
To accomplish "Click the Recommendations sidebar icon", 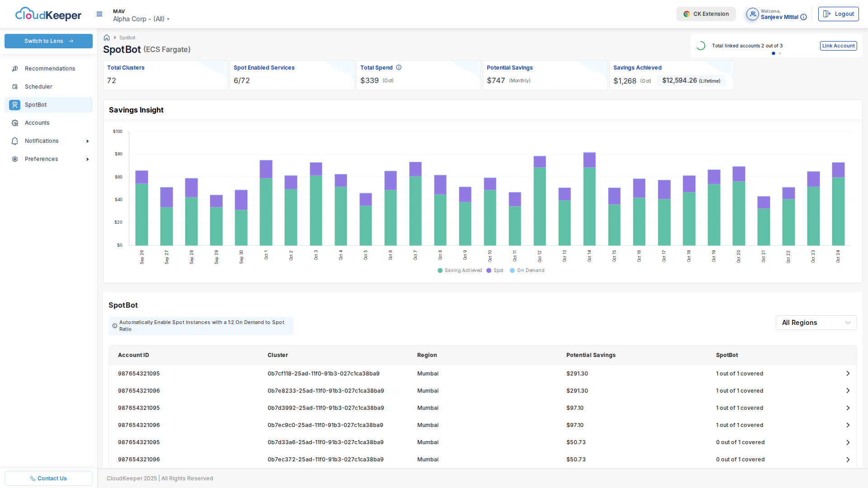I will tap(15, 69).
